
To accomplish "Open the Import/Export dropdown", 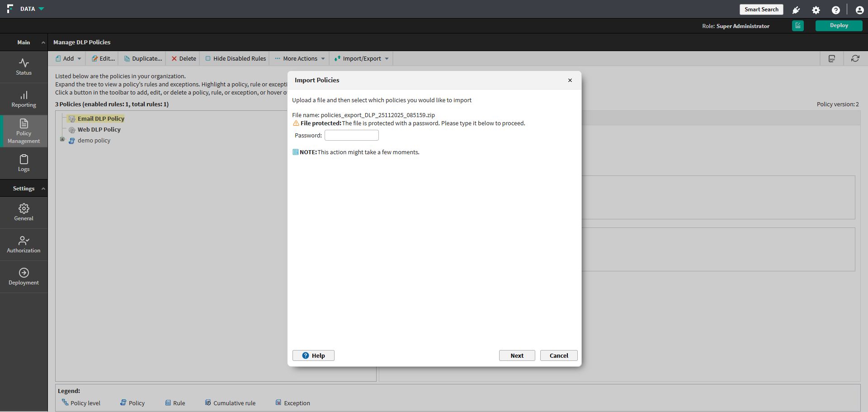I will click(x=361, y=58).
